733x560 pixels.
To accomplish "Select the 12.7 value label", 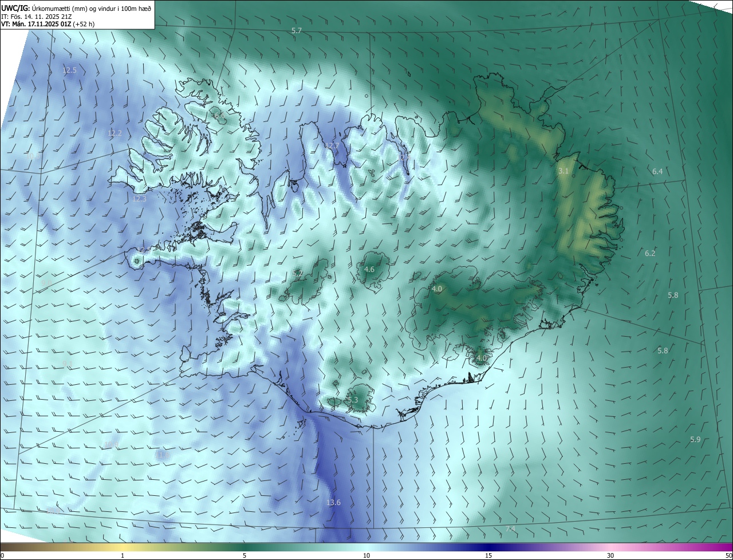I will click(332, 145).
